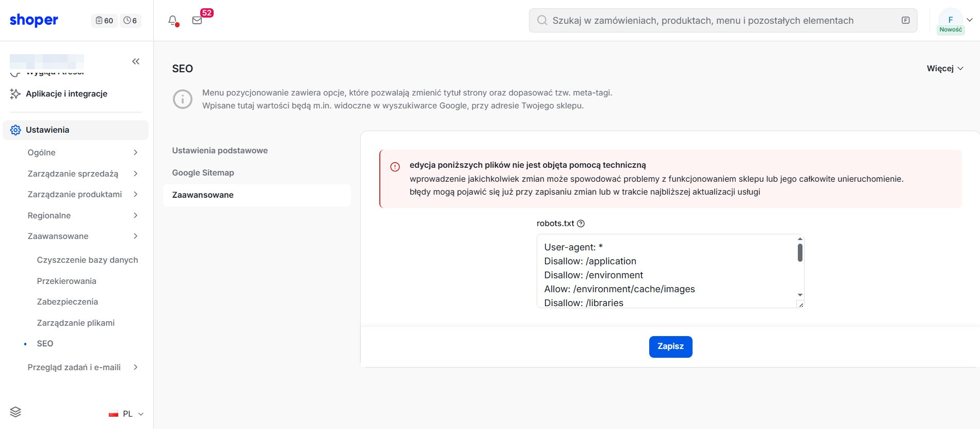The width and height of the screenshot is (980, 429).
Task: Open the orders counter showing 60
Action: tap(104, 21)
